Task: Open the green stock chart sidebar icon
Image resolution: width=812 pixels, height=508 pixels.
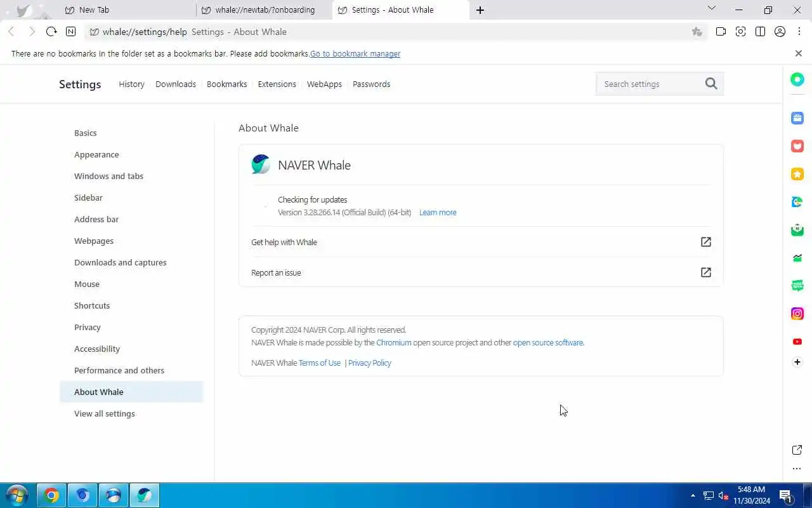Action: tap(797, 258)
